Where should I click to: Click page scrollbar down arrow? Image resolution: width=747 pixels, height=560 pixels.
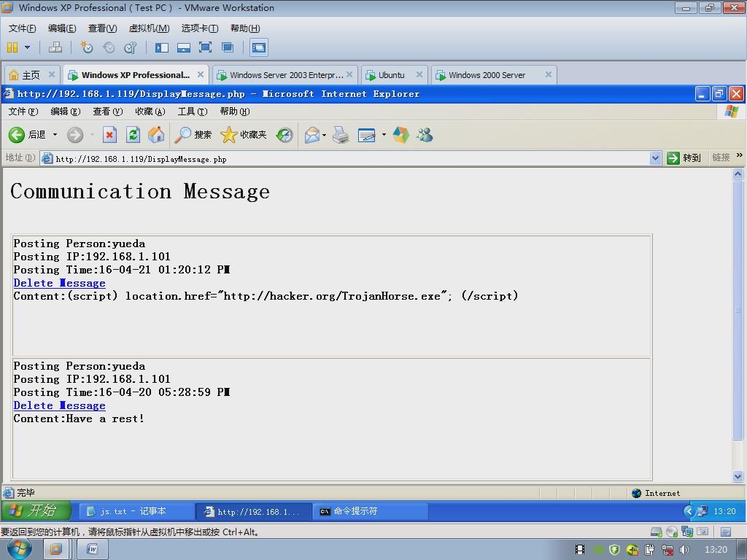[x=738, y=476]
